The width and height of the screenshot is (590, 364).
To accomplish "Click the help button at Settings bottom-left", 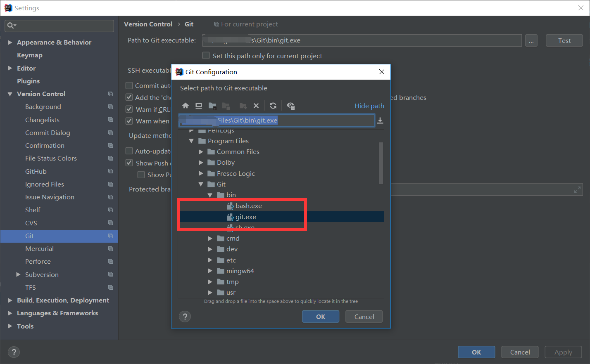I will [14, 352].
